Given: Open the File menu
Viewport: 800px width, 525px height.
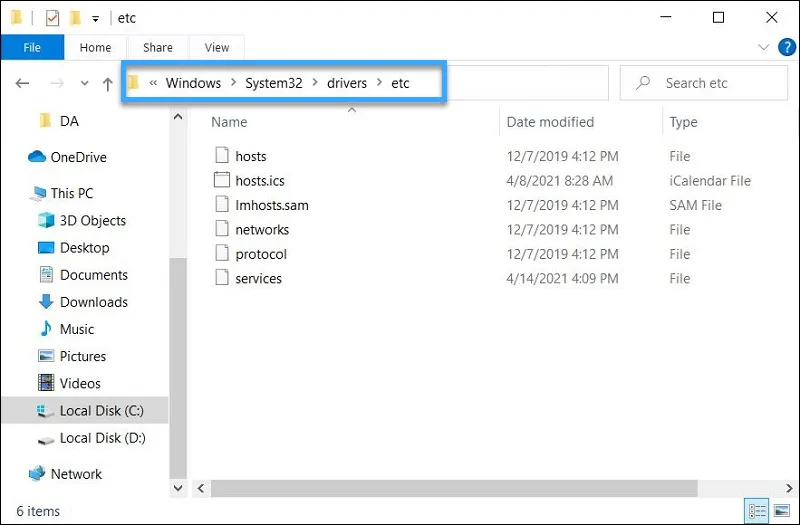Looking at the screenshot, I should click(32, 47).
